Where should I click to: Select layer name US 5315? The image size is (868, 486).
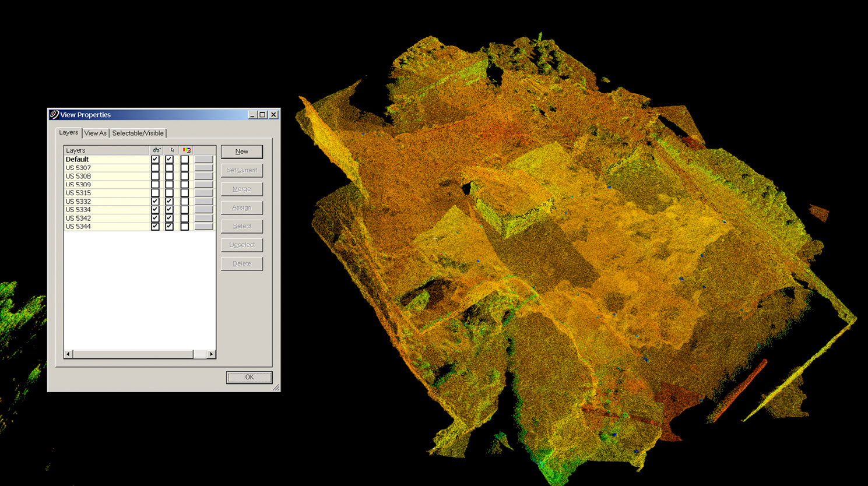click(78, 193)
